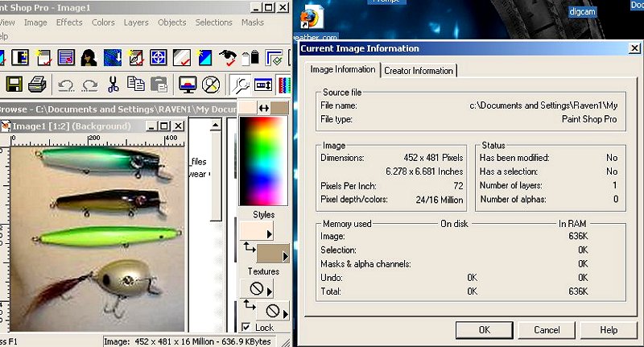The height and width of the screenshot is (347, 644).
Task: Open the Effects menu
Action: (x=69, y=23)
